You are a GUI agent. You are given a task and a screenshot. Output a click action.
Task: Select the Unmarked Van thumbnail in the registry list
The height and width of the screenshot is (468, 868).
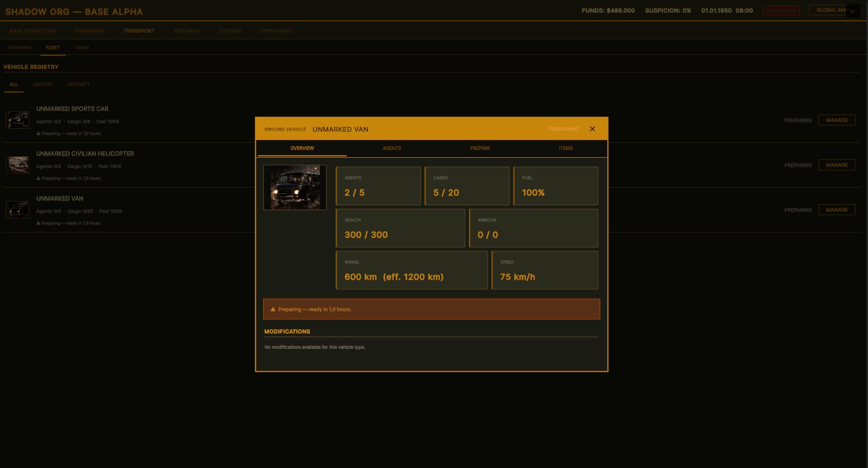18,210
